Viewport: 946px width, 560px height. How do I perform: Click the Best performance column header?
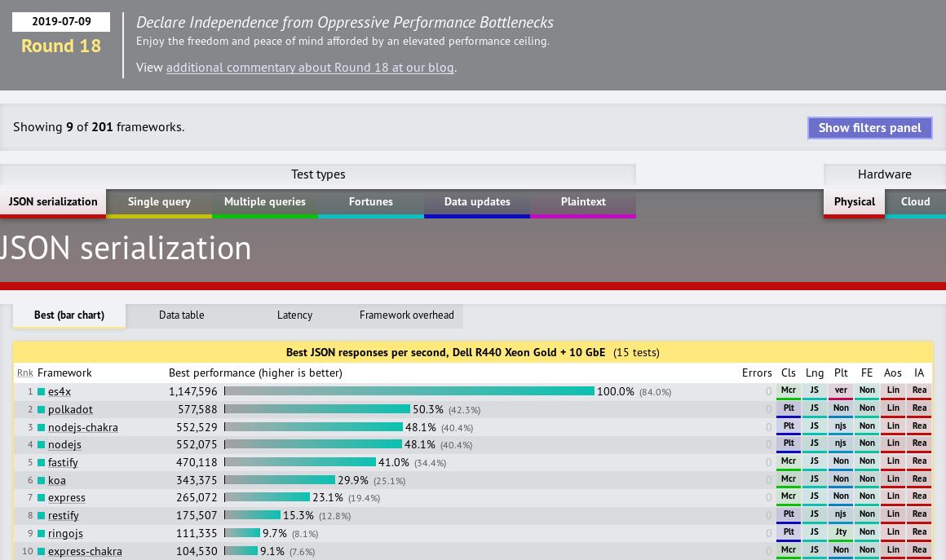click(x=256, y=373)
